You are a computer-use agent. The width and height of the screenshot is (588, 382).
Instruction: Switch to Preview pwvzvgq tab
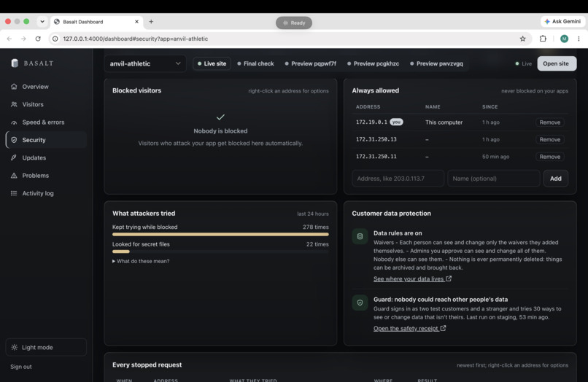(x=436, y=63)
